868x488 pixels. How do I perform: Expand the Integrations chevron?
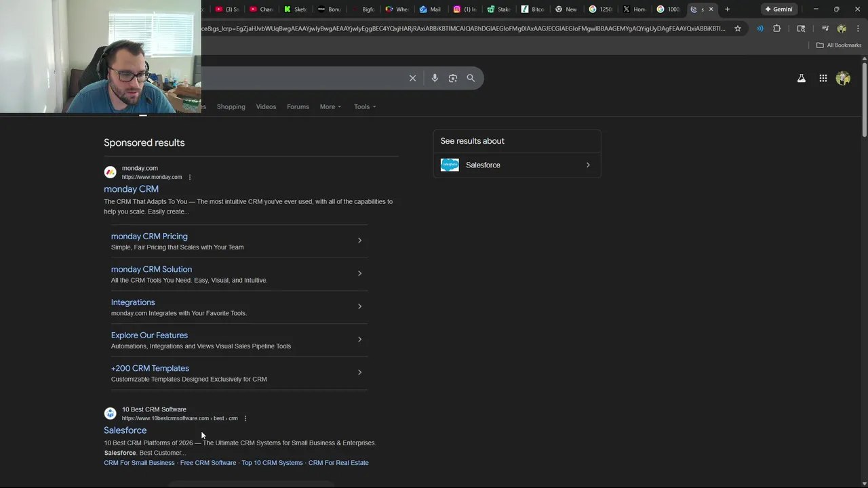click(x=359, y=306)
